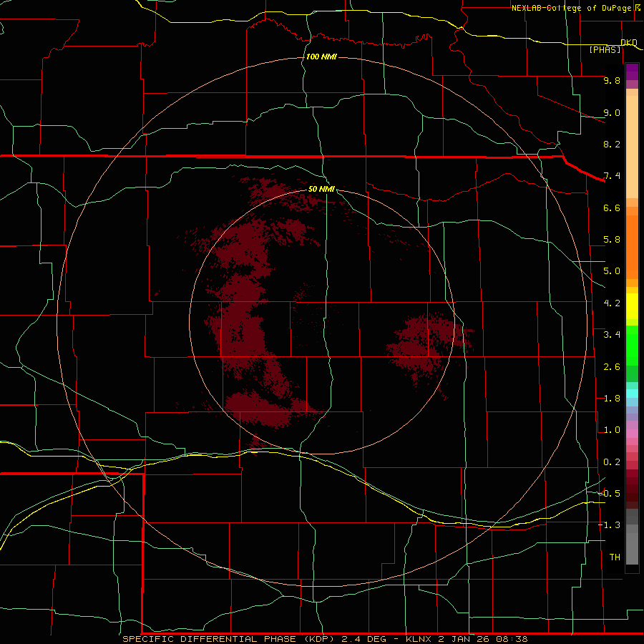Click the 7.4 scale value
Viewport: 644px width, 644px height.
[612, 176]
